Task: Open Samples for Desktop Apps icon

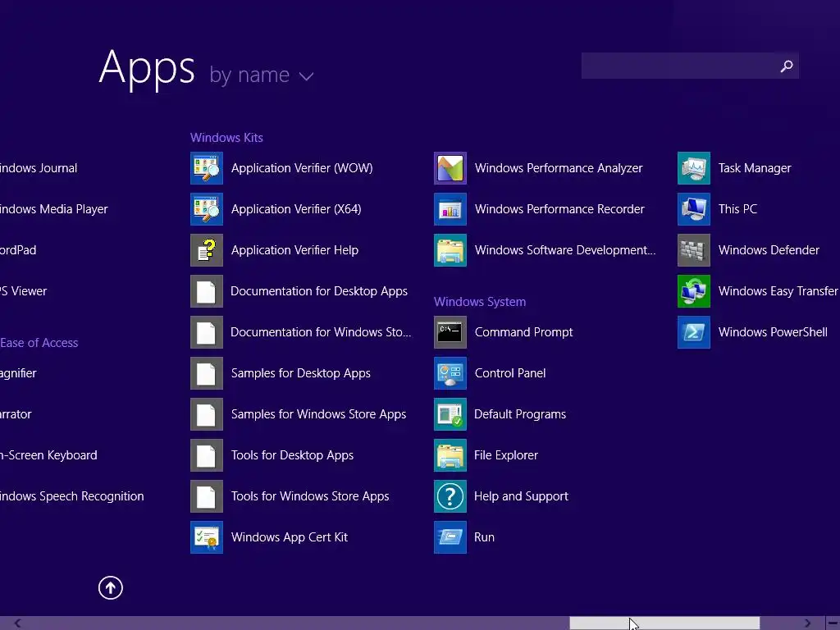Action: point(206,373)
